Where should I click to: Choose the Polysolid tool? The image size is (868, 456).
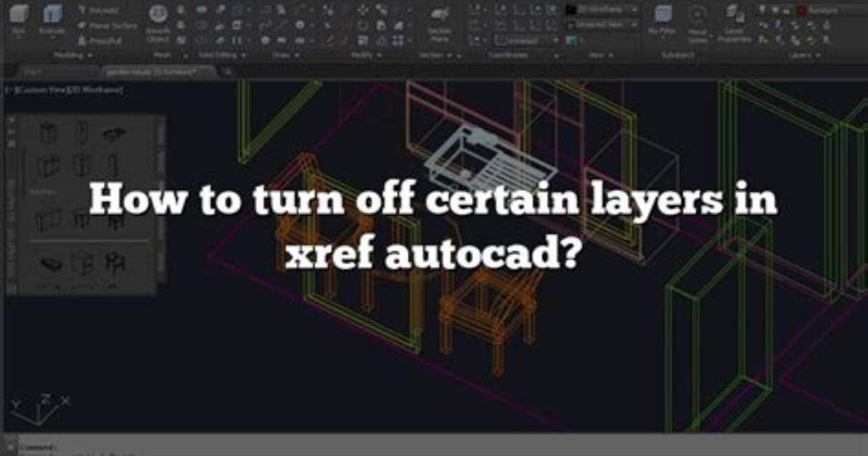(98, 10)
